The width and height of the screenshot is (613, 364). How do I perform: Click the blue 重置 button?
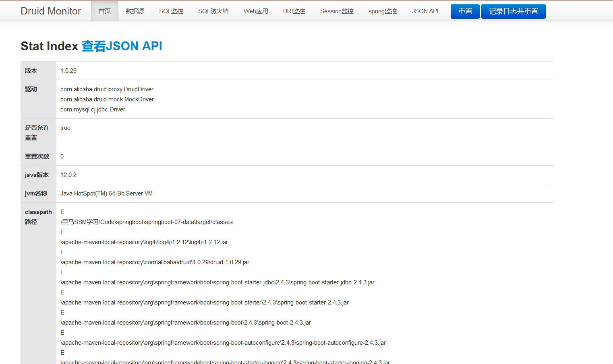(x=465, y=11)
